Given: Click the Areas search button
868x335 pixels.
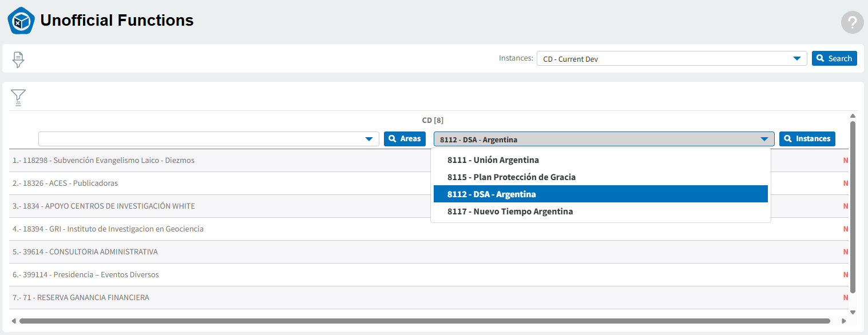Looking at the screenshot, I should pos(405,139).
